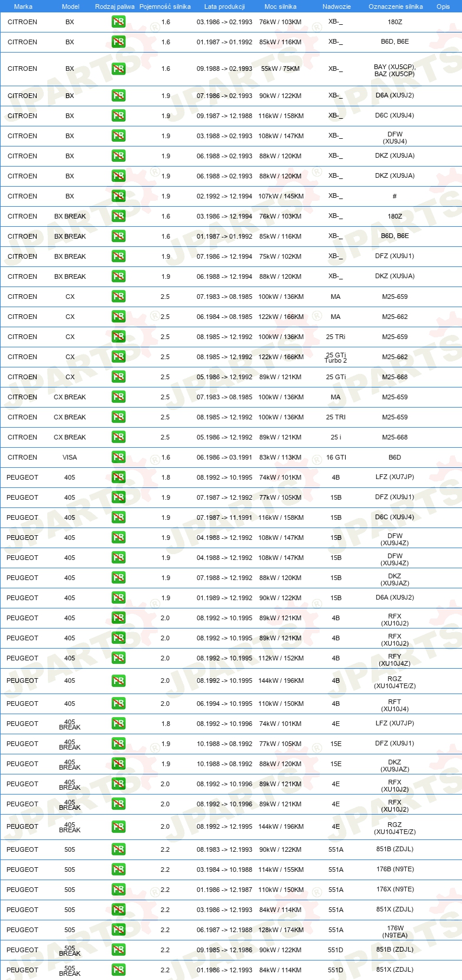This screenshot has height=980, width=462.
Task: Click fuel icon in 405 144kW 4B RGZ row
Action: (118, 681)
